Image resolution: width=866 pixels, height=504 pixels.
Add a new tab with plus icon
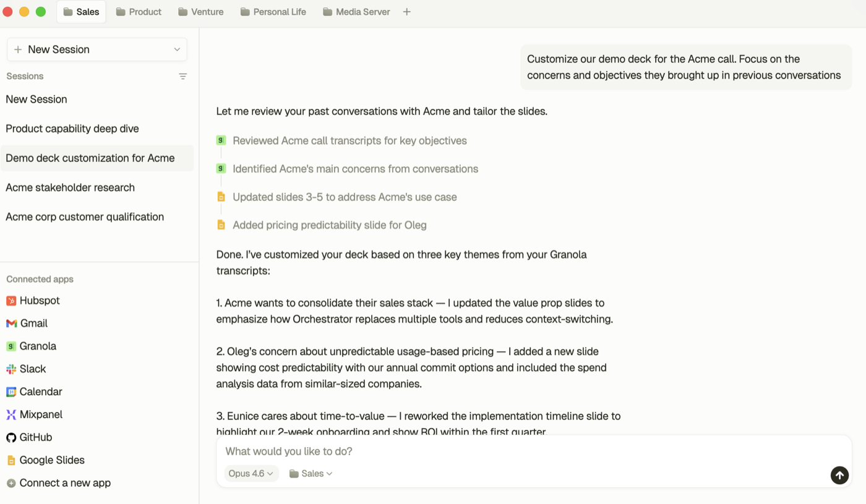(406, 12)
